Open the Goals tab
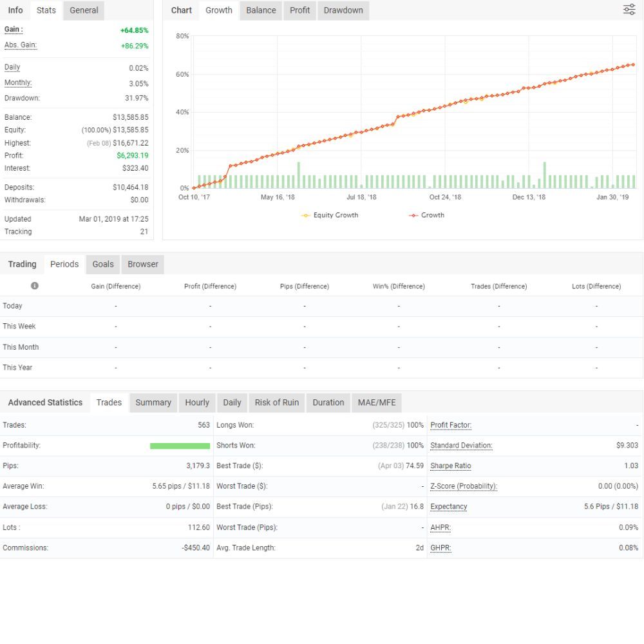 pos(102,264)
